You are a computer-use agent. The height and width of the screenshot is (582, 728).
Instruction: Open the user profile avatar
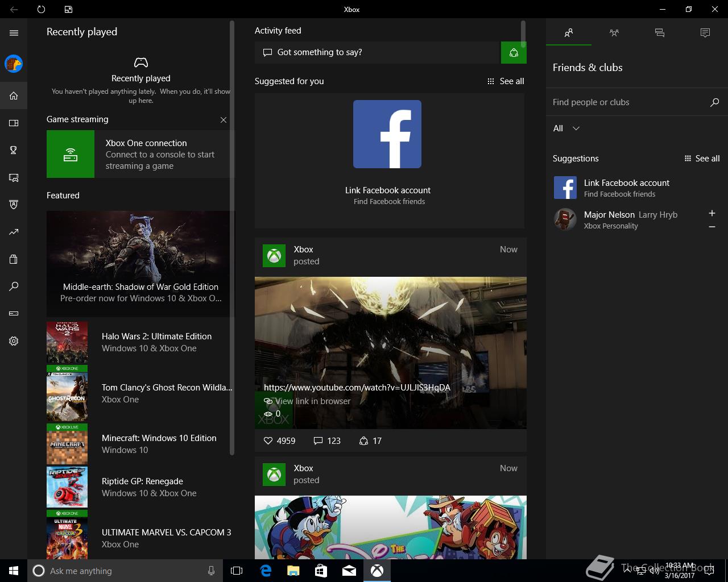14,64
